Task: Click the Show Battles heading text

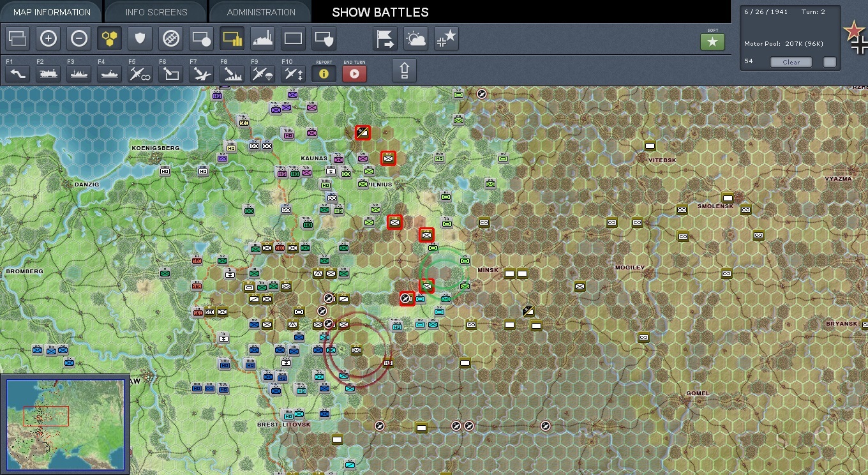Action: click(380, 12)
